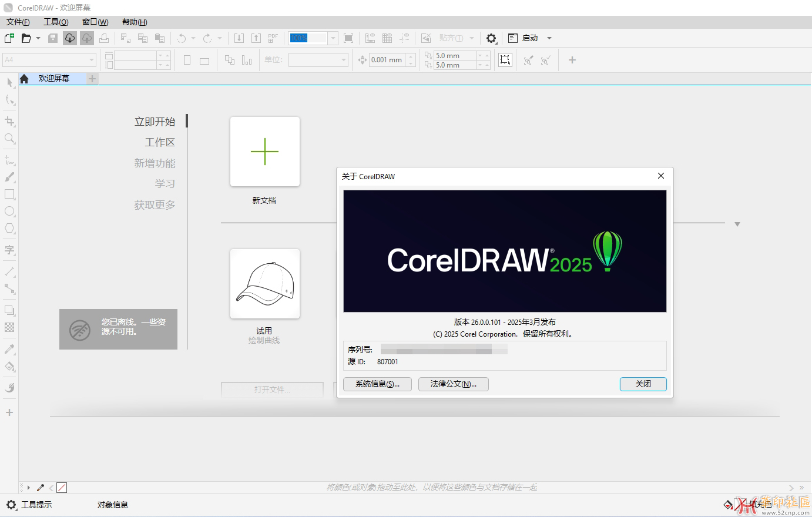Select the Rectangle tool

coord(9,194)
